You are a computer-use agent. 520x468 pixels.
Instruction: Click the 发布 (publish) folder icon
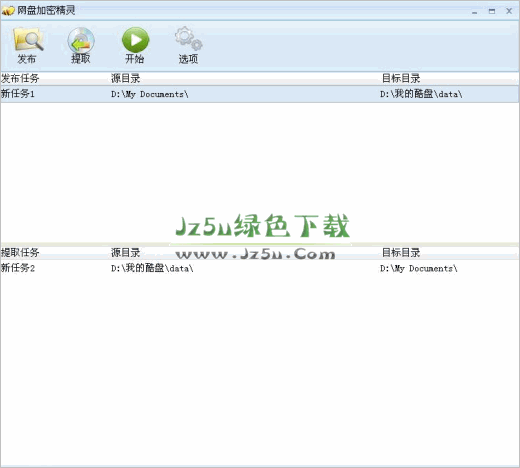[28, 39]
